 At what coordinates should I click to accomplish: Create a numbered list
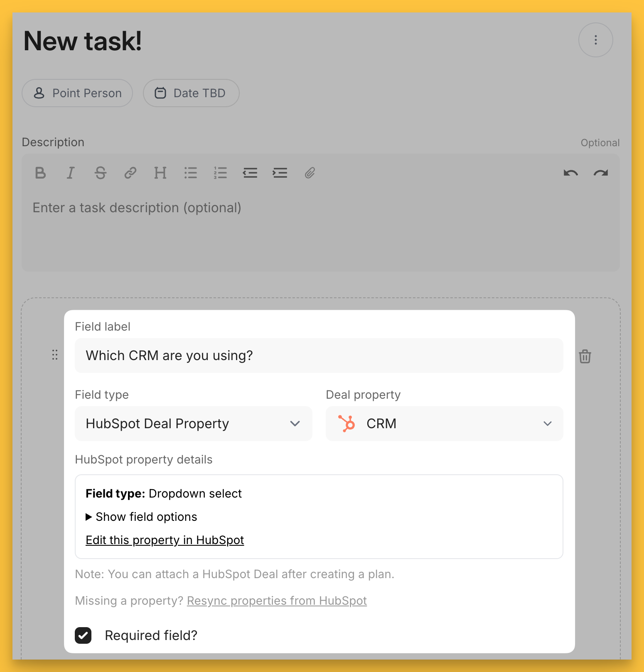pos(220,173)
